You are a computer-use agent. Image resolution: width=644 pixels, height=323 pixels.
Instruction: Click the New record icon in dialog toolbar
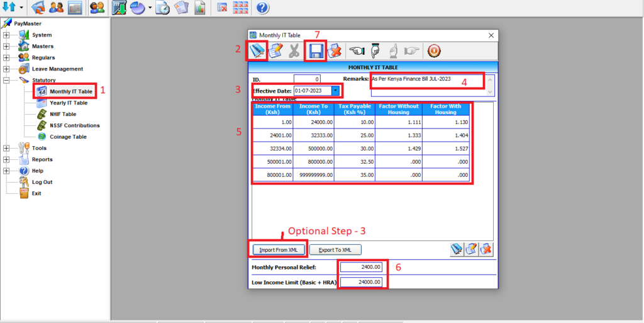pos(257,51)
